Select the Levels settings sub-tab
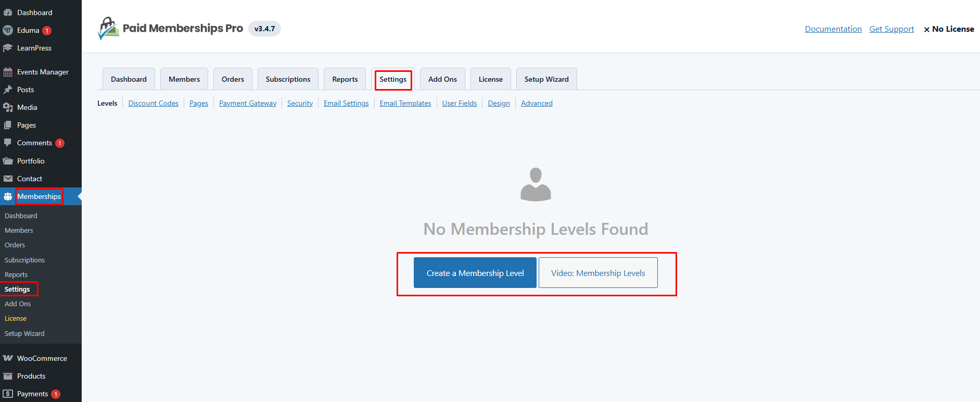 (107, 103)
